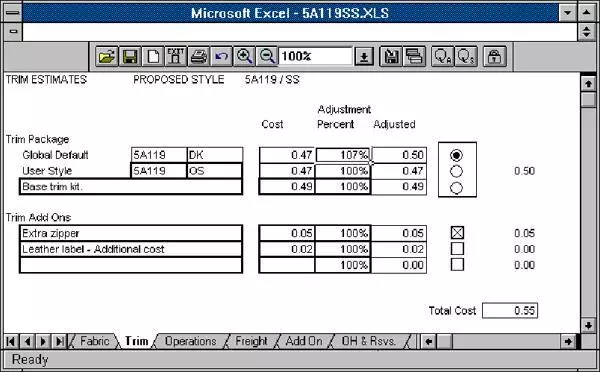
Task: Click the save-as disk icon right of zoom dropdown
Action: point(391,57)
